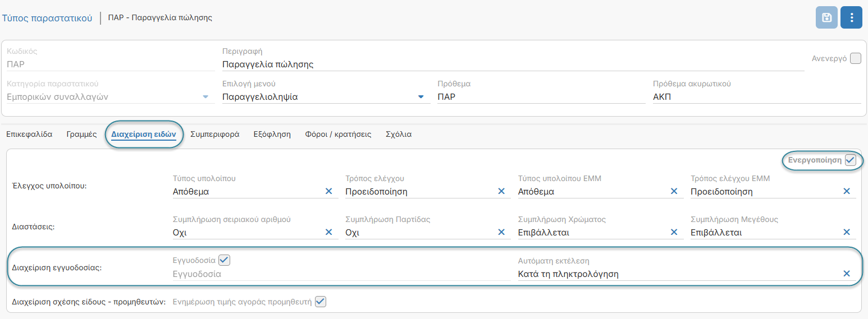Toggle Ενημέρωση τιμής αγοράς προμηθευτή checkbox
This screenshot has width=868, height=319.
320,302
